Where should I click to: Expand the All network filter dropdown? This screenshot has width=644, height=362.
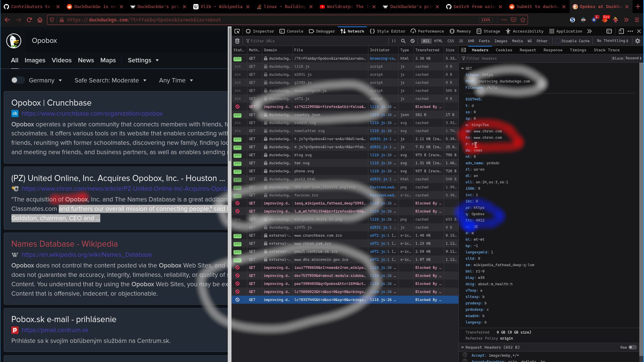tap(426, 41)
